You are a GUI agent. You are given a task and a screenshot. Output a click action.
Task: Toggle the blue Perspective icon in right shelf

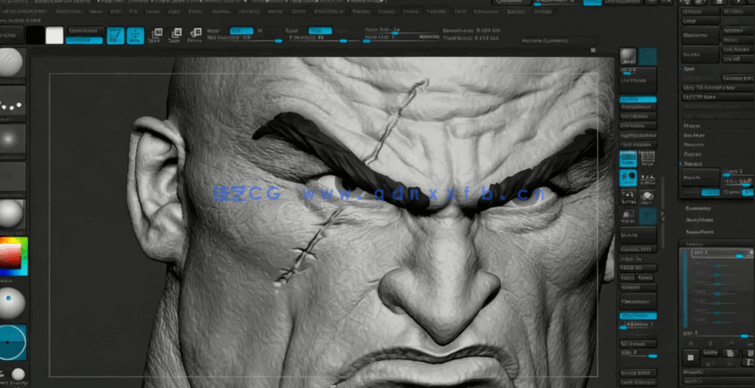(628, 158)
